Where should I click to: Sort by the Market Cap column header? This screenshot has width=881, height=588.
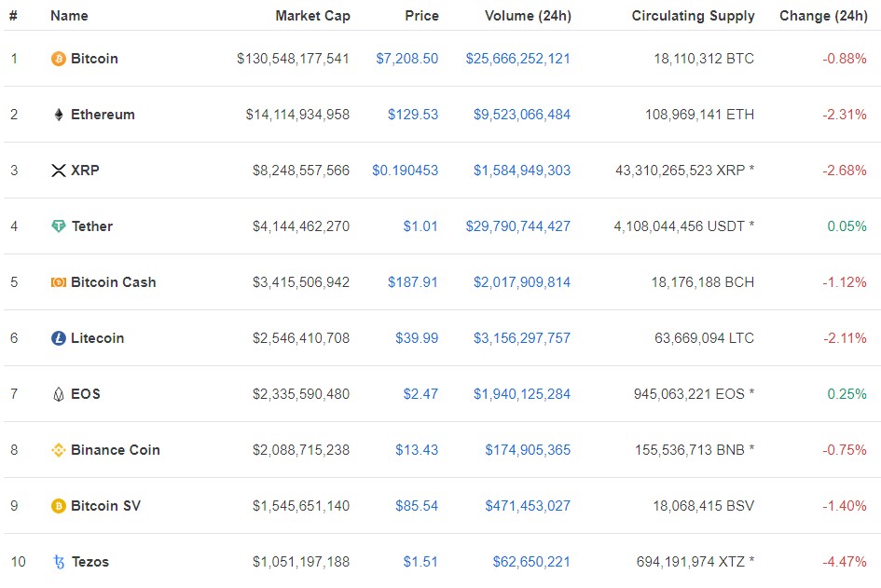pos(312,16)
